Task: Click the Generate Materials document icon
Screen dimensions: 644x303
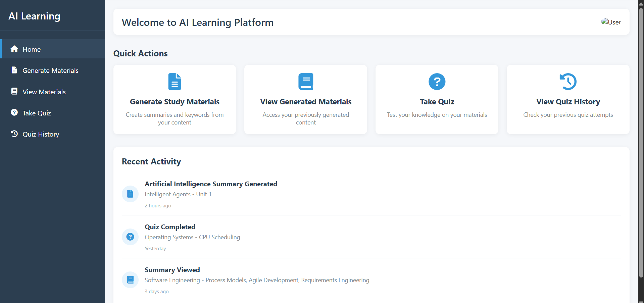Action: click(x=14, y=70)
